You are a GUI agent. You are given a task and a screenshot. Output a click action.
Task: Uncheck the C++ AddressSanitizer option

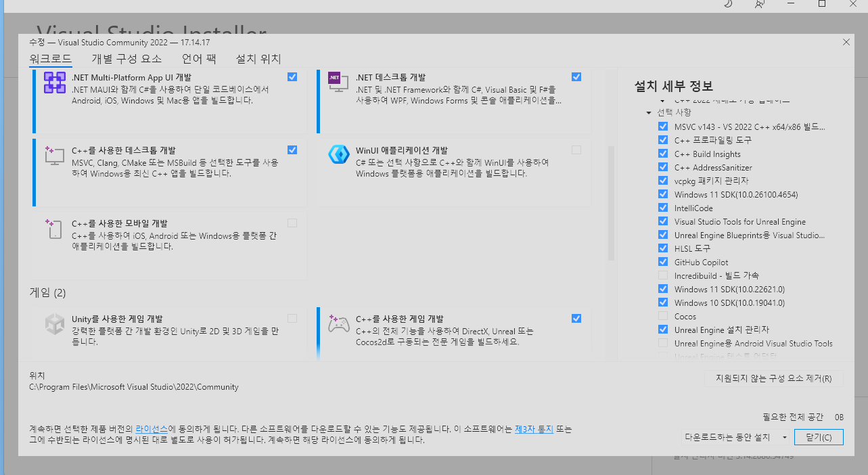click(662, 167)
